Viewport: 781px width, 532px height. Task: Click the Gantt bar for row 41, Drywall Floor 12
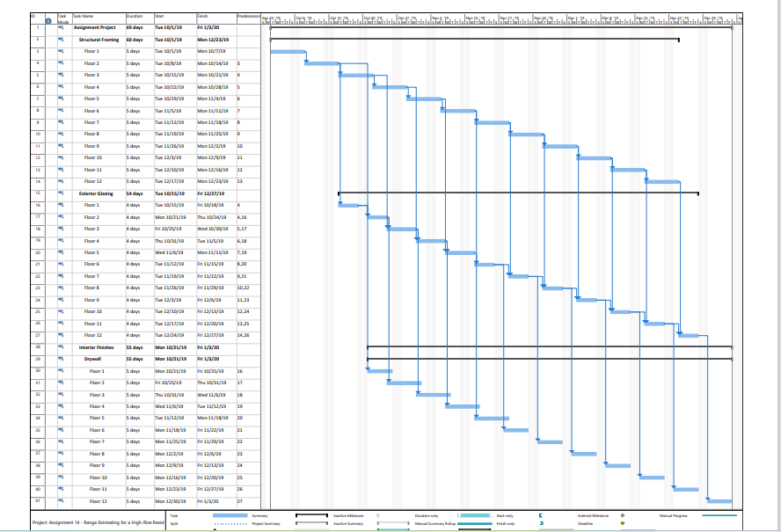coord(719,501)
